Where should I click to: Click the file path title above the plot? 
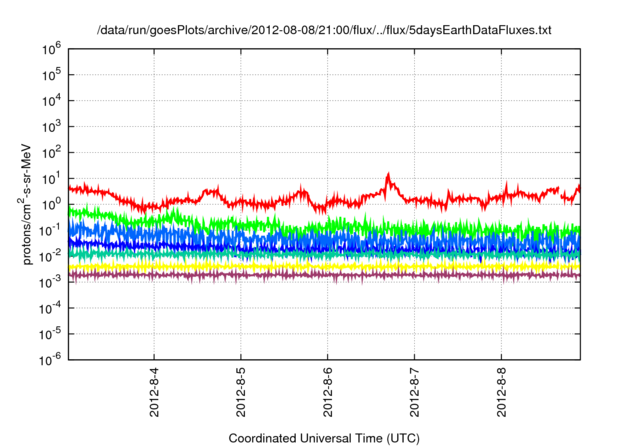324,30
